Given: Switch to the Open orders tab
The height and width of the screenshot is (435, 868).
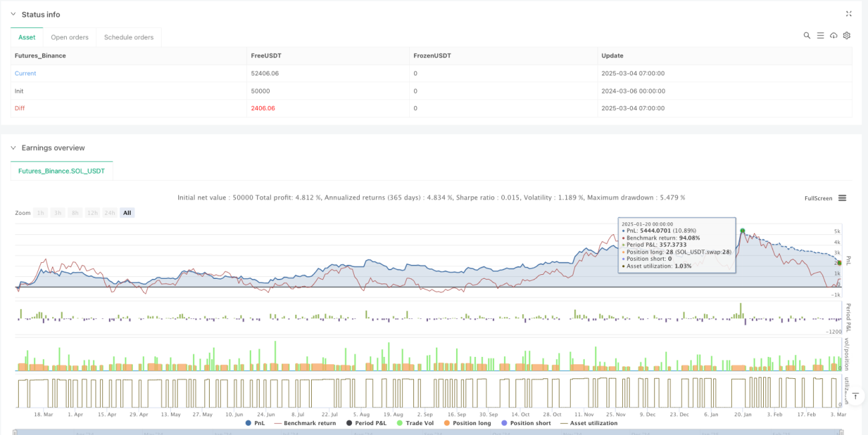Looking at the screenshot, I should pyautogui.click(x=69, y=37).
